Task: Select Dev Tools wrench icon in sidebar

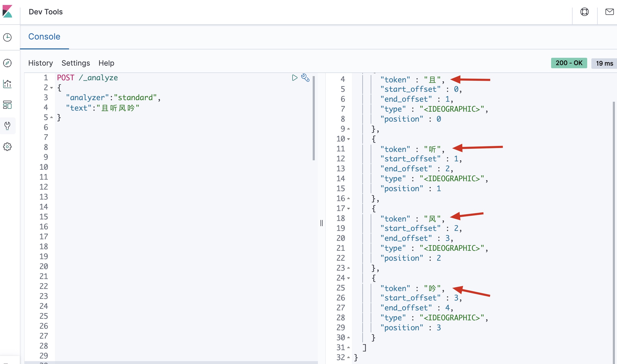Action: (7, 126)
